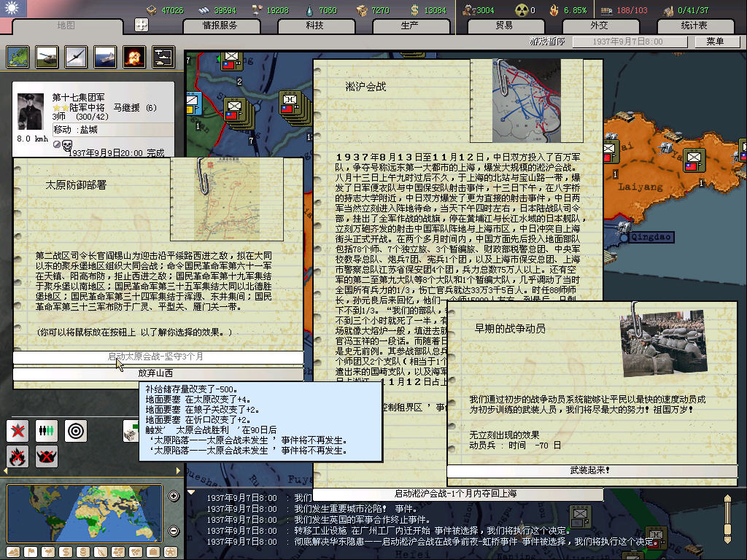Viewport: 747px width, 560px height.
Task: Toggle the soldier figures reinforcement option
Action: 47,432
